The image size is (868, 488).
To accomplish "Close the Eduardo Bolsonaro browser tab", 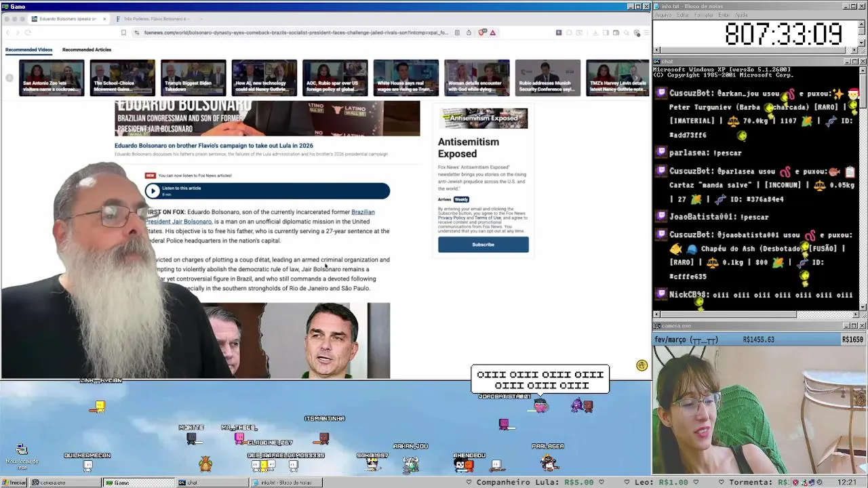I will point(104,19).
